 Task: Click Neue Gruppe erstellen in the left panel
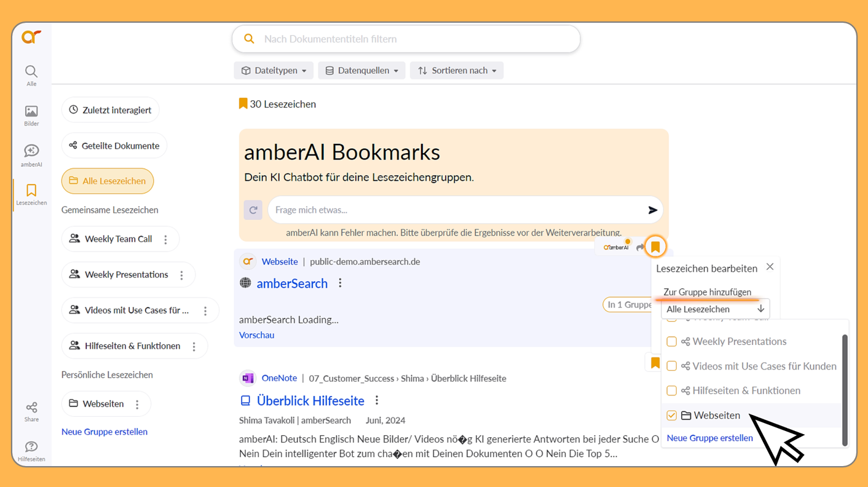[105, 432]
